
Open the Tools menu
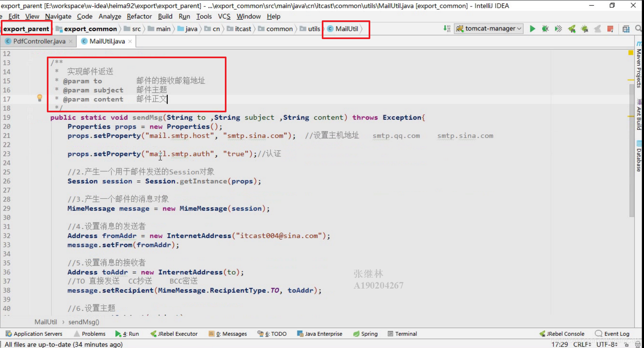click(204, 16)
